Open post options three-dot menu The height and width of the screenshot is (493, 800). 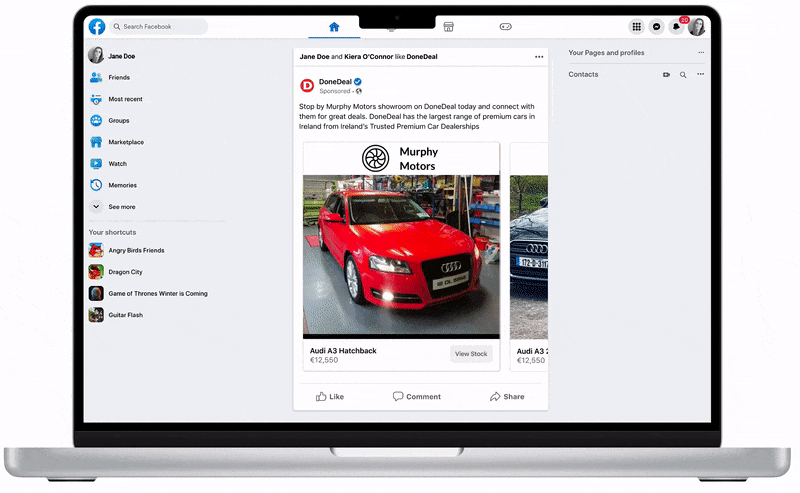tap(539, 57)
